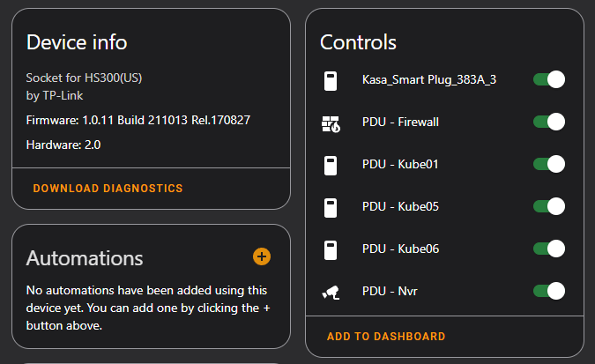Image resolution: width=595 pixels, height=364 pixels.
Task: Open Kasa_Smart Plug_383A_3 entity label
Action: [x=428, y=80]
